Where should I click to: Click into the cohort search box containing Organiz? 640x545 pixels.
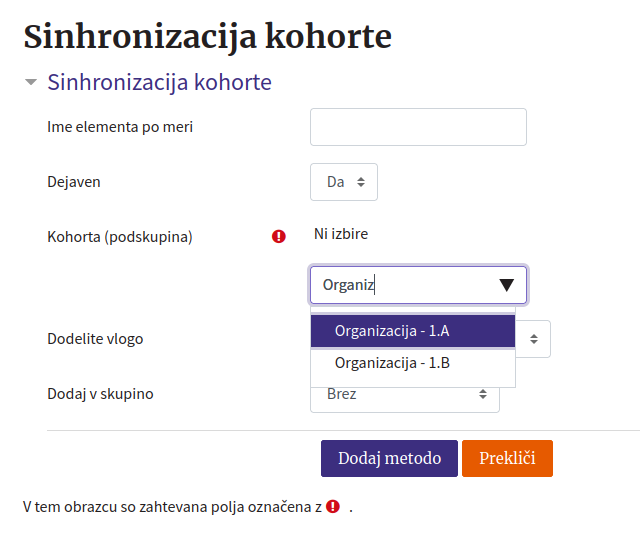tap(418, 285)
